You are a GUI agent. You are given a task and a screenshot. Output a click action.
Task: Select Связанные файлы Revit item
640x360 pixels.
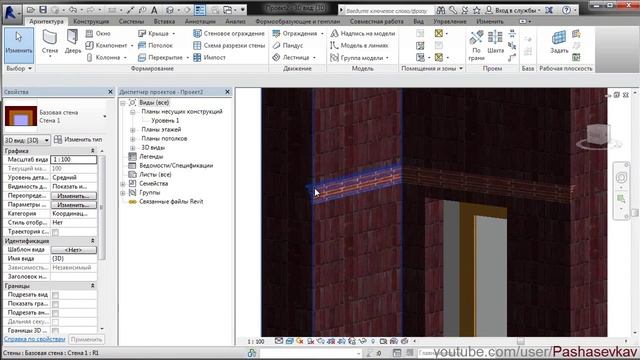point(171,202)
